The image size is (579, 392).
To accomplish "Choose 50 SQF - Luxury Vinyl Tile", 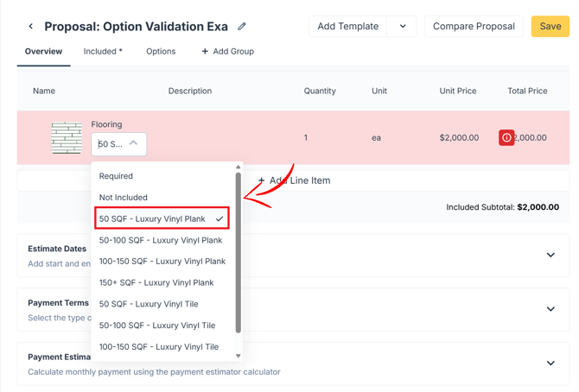I will [x=162, y=304].
